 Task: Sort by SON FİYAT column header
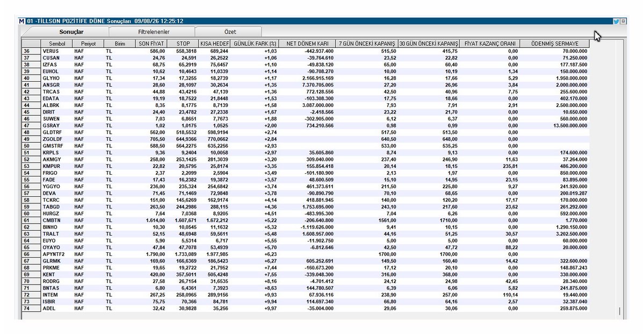(x=151, y=44)
